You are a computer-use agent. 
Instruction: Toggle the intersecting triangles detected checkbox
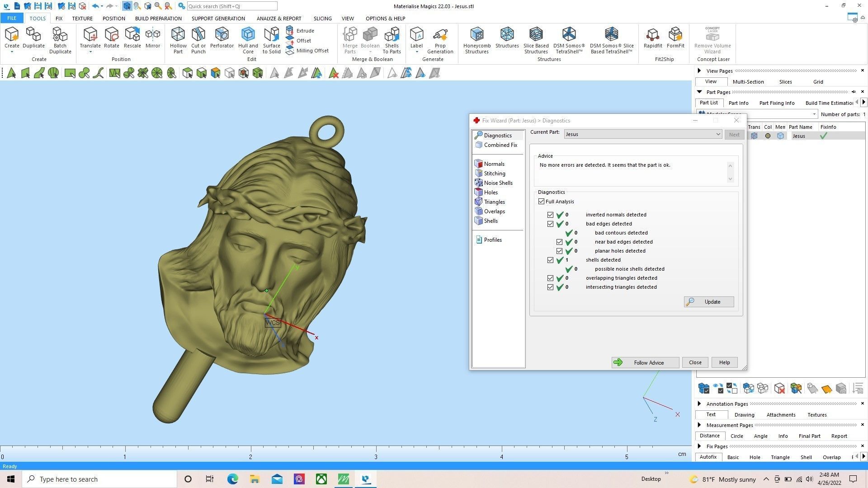coord(550,287)
